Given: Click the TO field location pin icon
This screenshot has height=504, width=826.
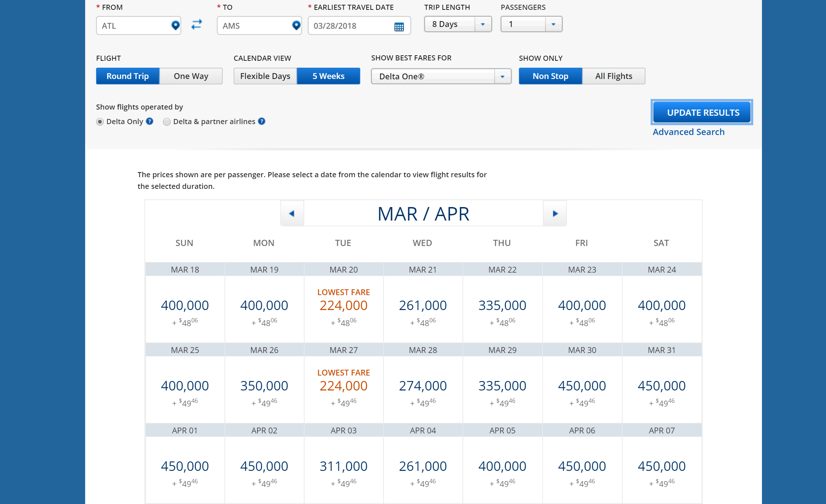Looking at the screenshot, I should coord(296,25).
